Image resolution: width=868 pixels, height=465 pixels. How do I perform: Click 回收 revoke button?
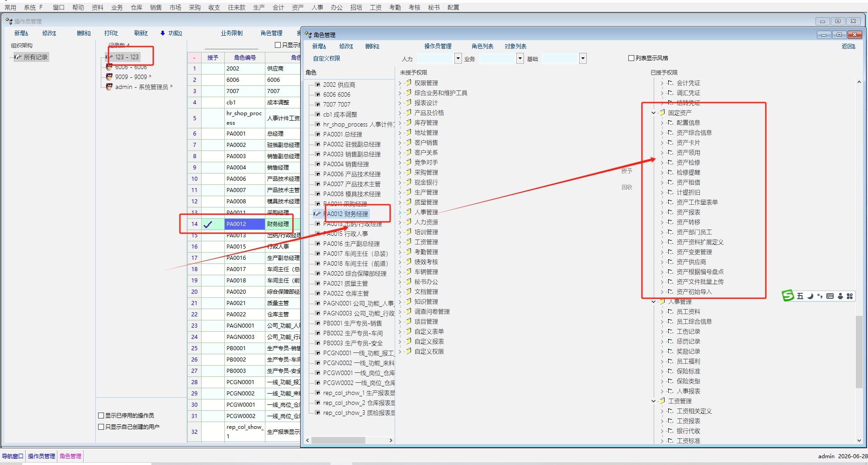[x=627, y=187]
